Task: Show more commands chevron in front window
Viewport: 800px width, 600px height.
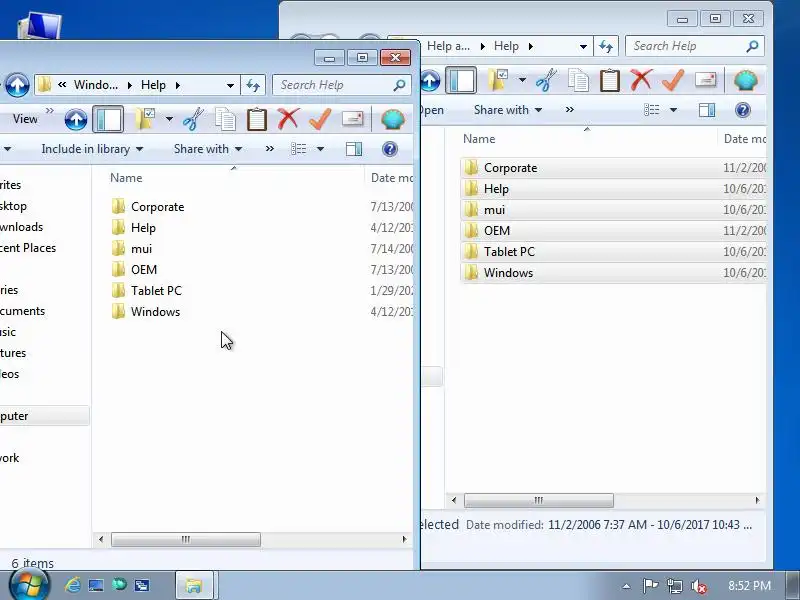Action: (269, 149)
